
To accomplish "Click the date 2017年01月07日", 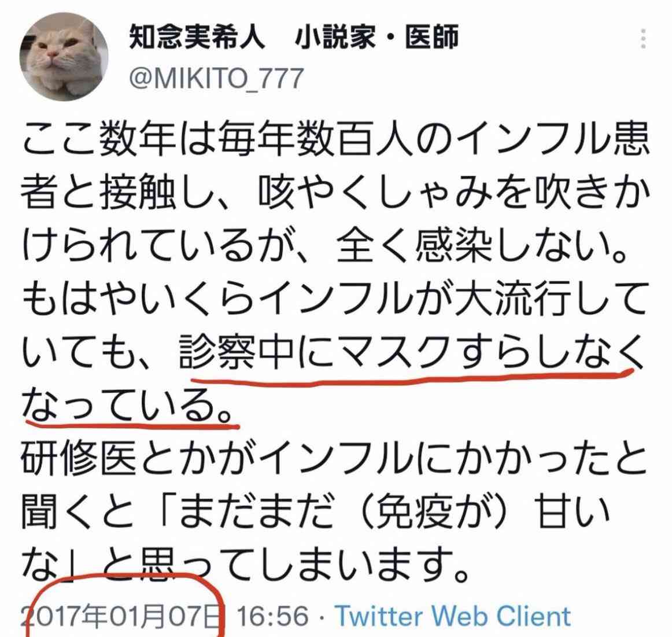I will tap(123, 616).
